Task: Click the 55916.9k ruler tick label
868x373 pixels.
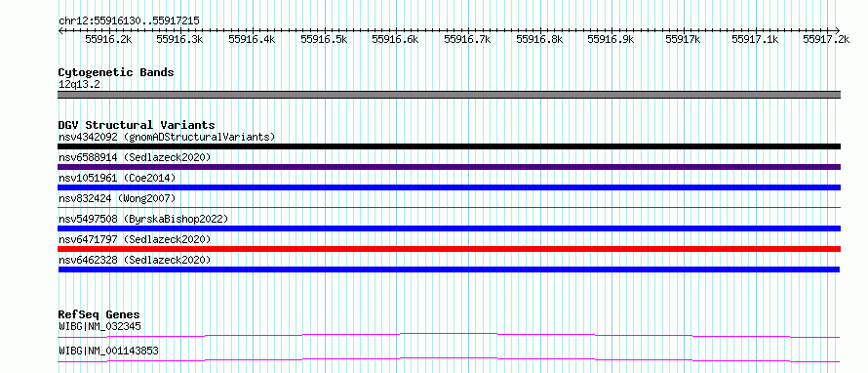Action: tap(611, 39)
